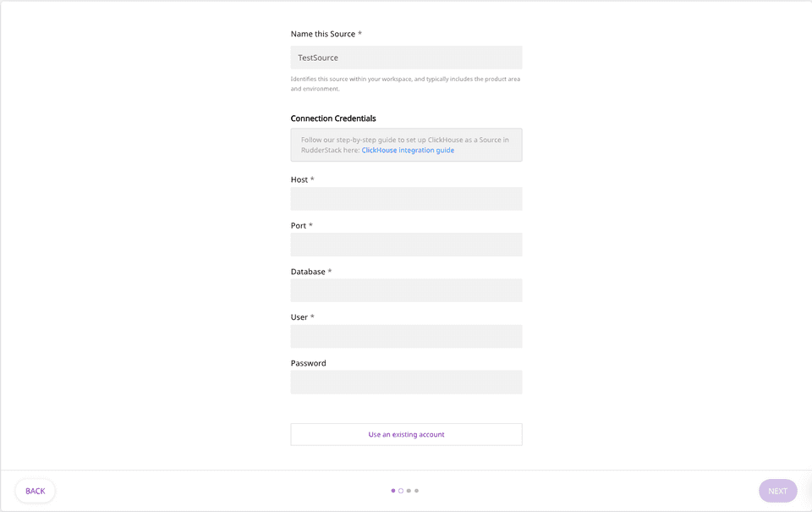Click the 'Port' field label text
This screenshot has width=812, height=512.
pyautogui.click(x=299, y=226)
